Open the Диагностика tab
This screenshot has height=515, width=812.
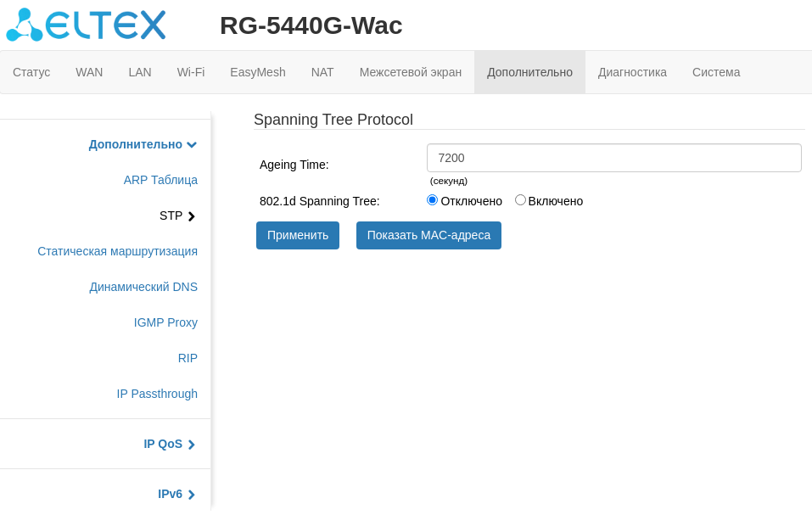point(632,72)
